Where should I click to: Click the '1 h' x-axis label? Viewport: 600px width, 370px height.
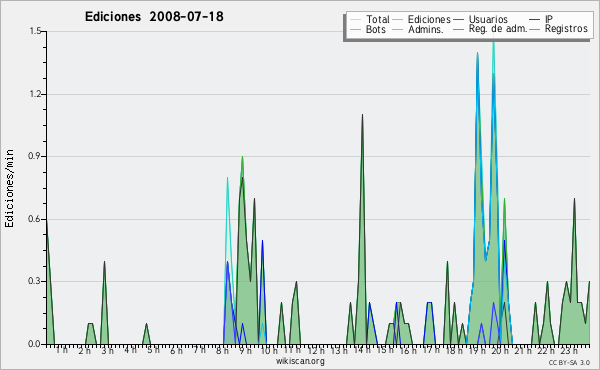(62, 350)
